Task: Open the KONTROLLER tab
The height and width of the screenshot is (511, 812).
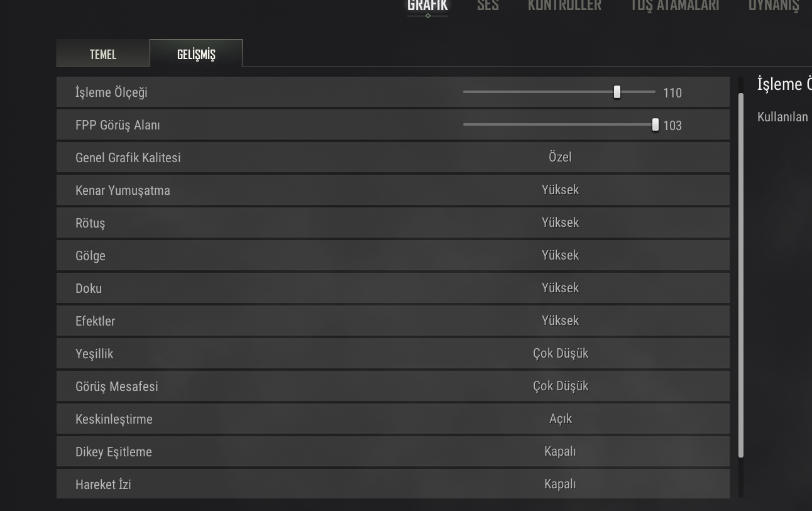Action: click(x=564, y=6)
